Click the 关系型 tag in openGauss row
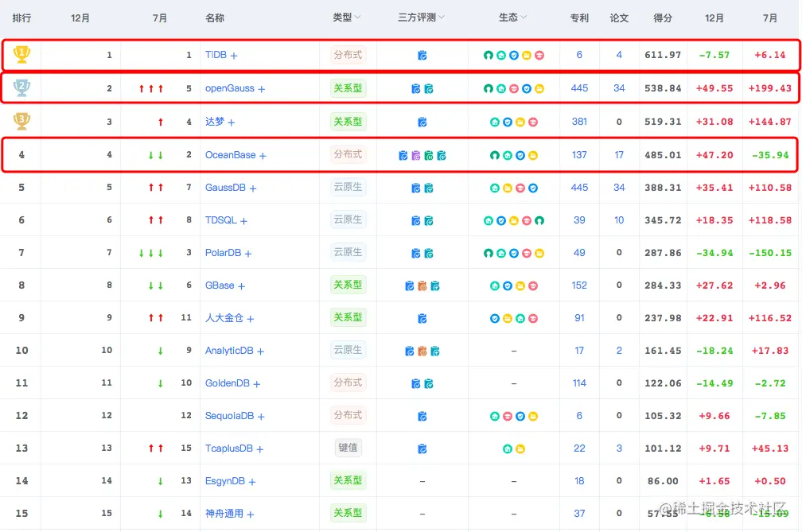 (x=348, y=88)
